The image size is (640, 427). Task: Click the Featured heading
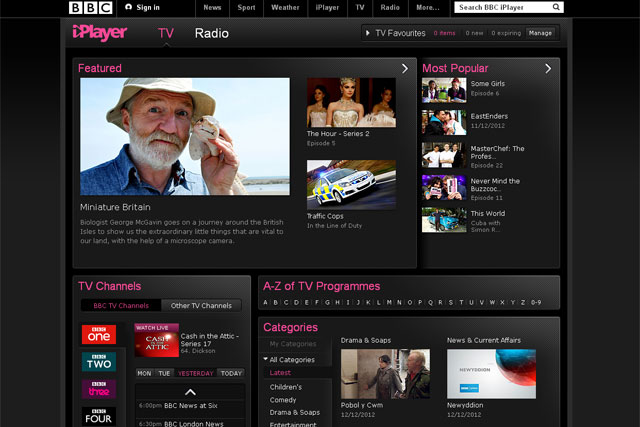coord(100,68)
